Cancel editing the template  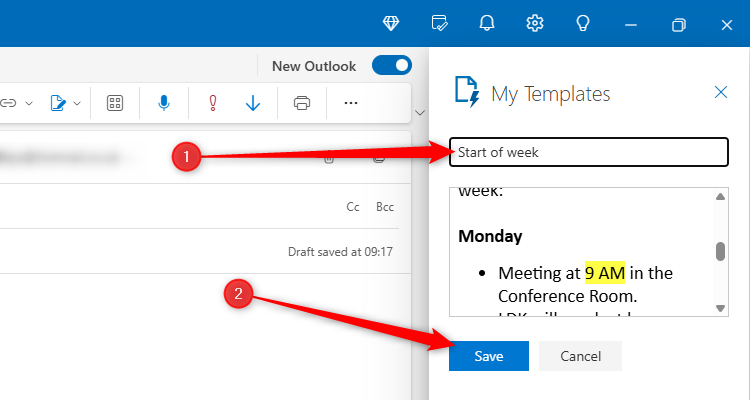(x=580, y=356)
